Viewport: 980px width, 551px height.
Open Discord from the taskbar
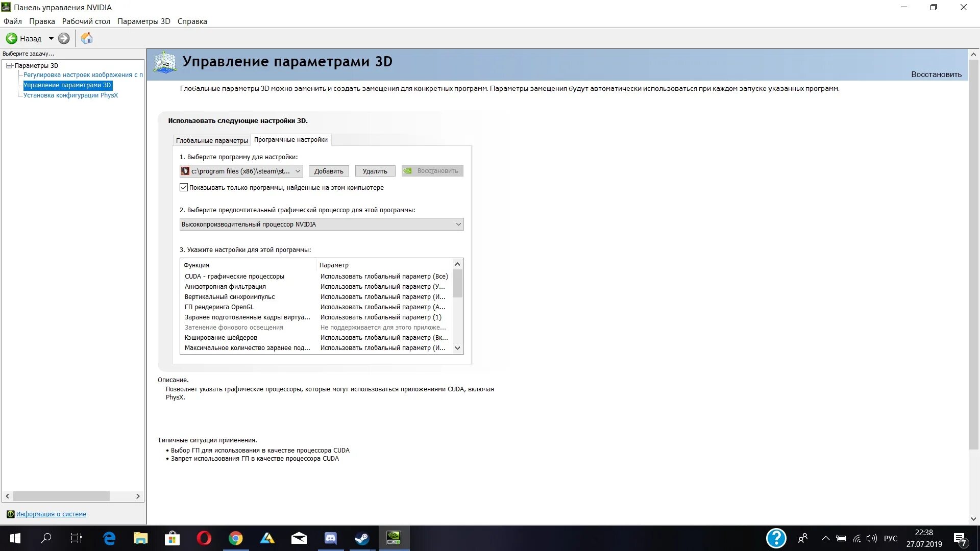331,538
